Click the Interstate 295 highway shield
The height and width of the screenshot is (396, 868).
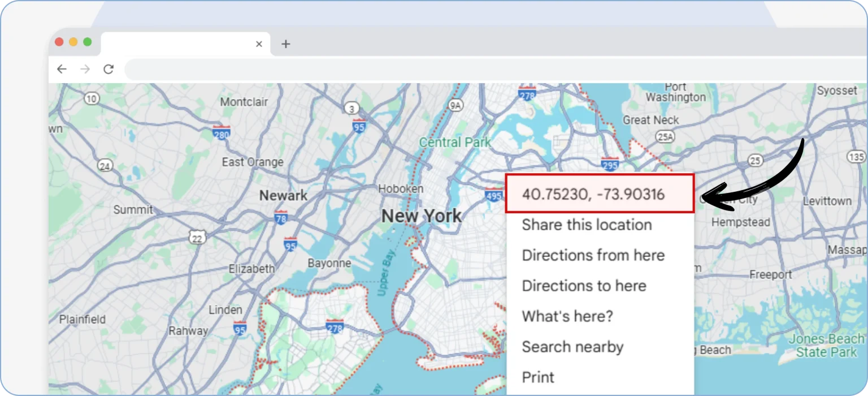click(x=610, y=164)
